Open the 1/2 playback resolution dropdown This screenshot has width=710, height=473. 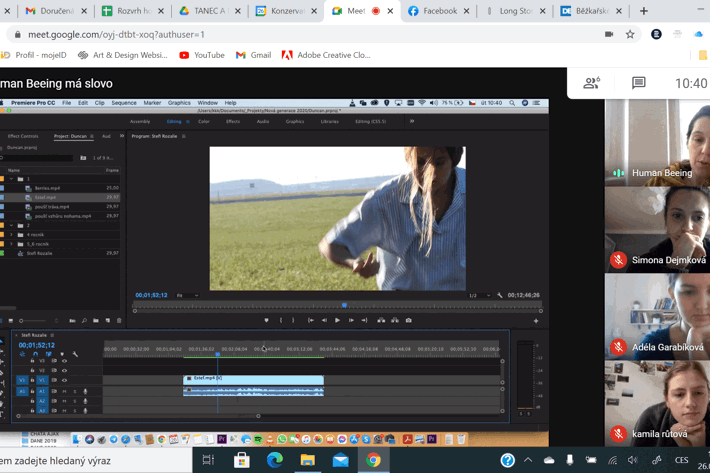(478, 296)
